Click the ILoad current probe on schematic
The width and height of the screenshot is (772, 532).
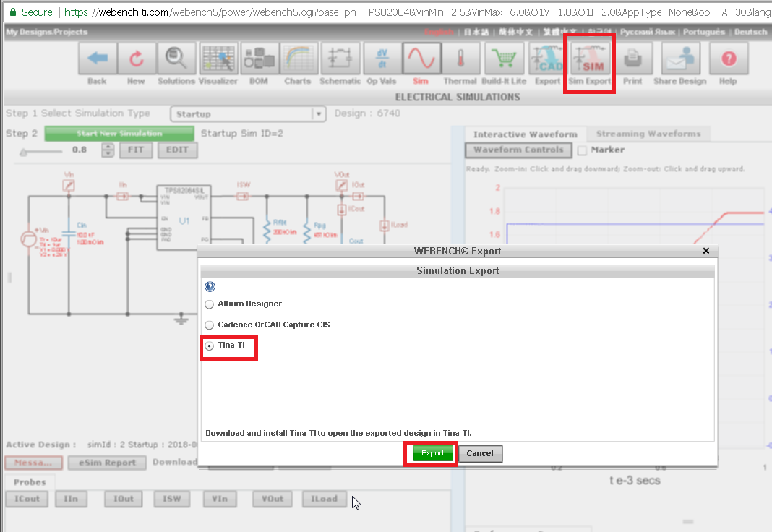click(x=385, y=226)
